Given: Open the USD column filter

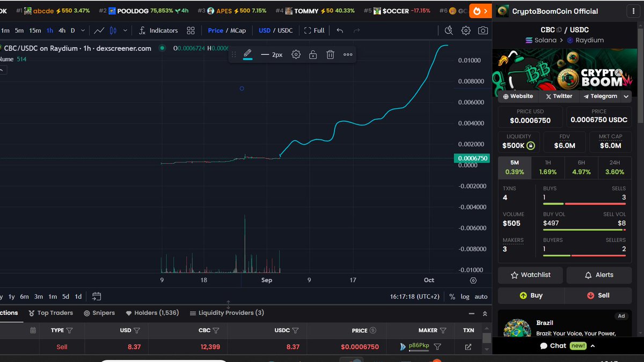Looking at the screenshot, I should point(137,330).
